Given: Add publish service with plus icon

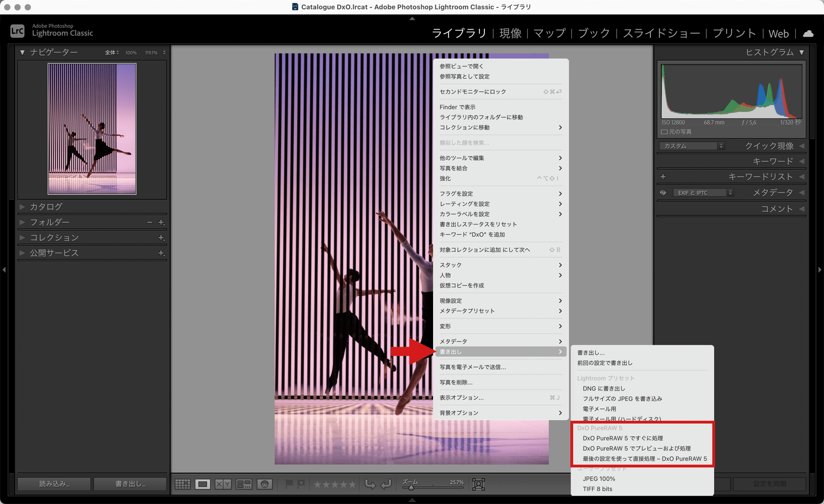Looking at the screenshot, I should (161, 253).
